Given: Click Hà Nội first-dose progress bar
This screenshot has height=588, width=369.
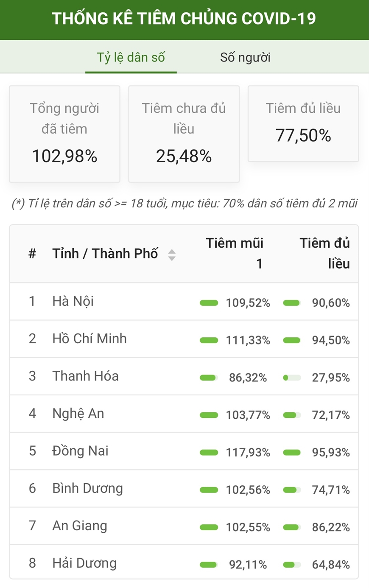Looking at the screenshot, I should click(x=209, y=303).
